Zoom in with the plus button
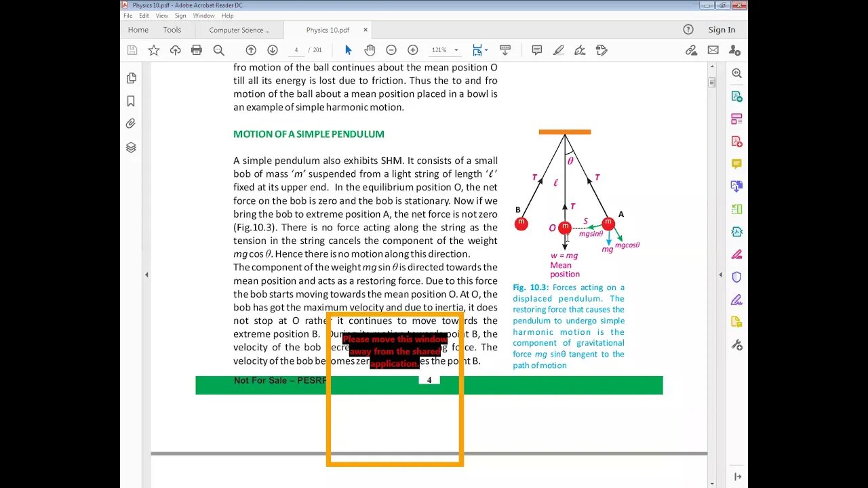The width and height of the screenshot is (868, 488). (413, 50)
